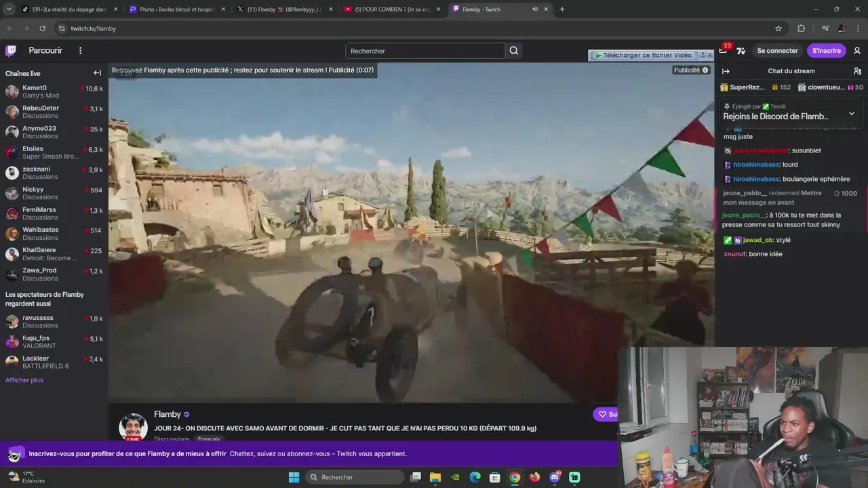868x488 pixels.
Task: Open the Flamby channel name link
Action: coord(167,414)
